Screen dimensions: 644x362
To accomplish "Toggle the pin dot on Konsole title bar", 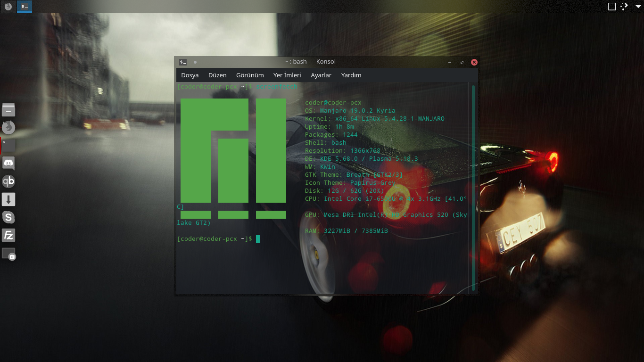I will click(195, 62).
